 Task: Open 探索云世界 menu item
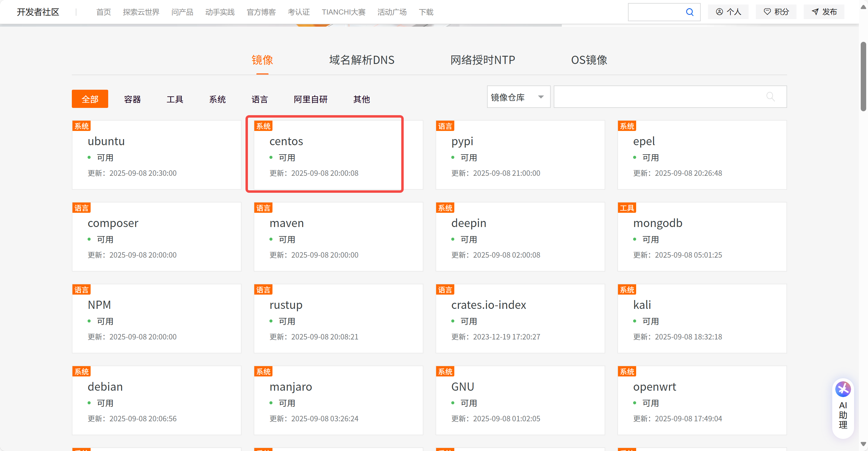coord(141,12)
